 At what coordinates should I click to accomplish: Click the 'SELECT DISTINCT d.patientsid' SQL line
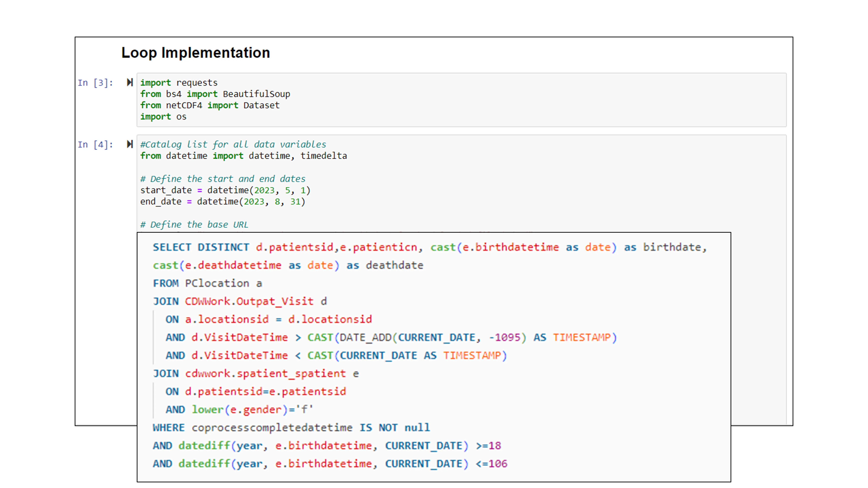[430, 247]
